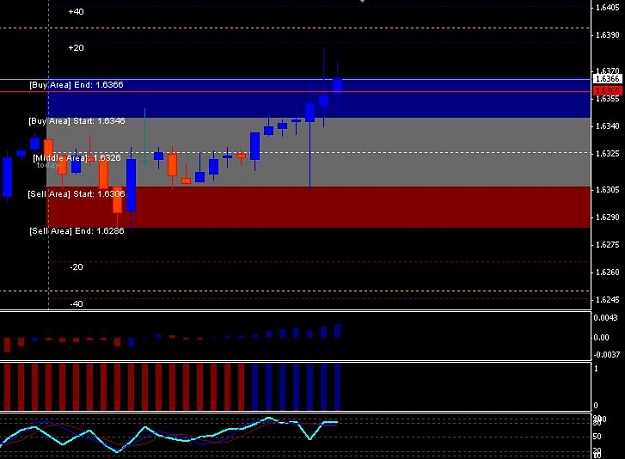Click the long-wick blue candle reaching sell area
Viewport: 625px width, 459px height.
(310, 112)
